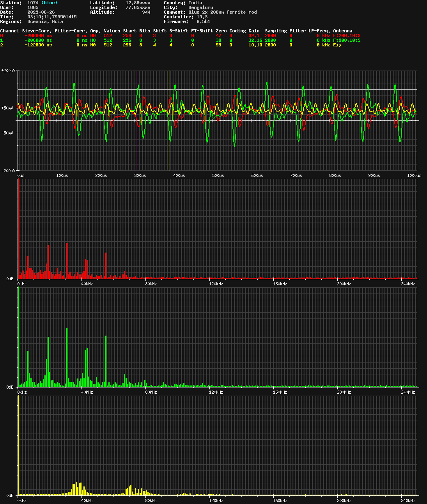This screenshot has height=504, width=427.
Task: Click the +200mV axis label
Action: (8, 71)
